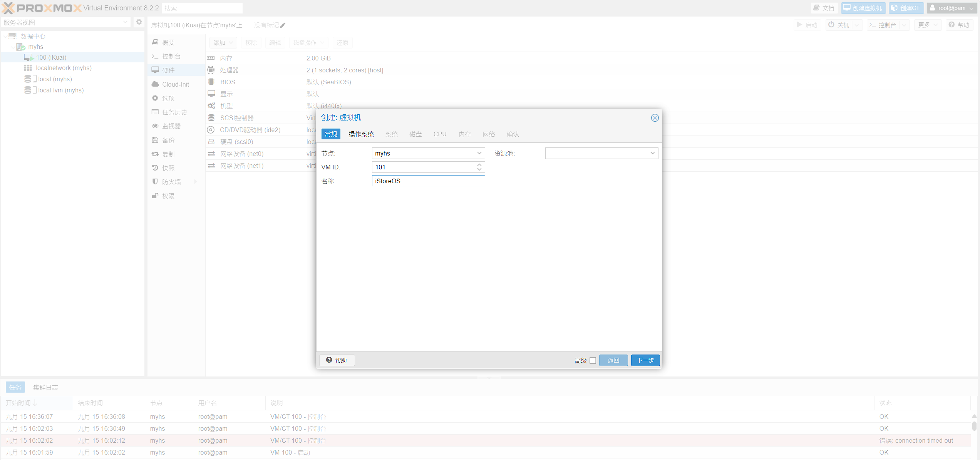980x460 pixels.
Task: Click the SCSI控制器 row icon
Action: (x=211, y=118)
